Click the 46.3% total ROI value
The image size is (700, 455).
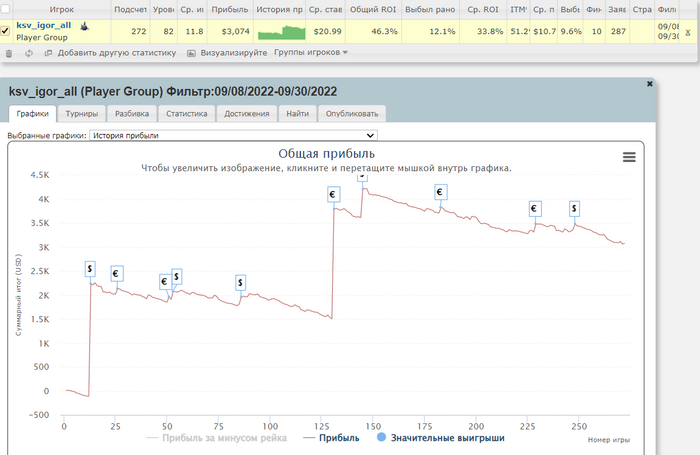(384, 31)
